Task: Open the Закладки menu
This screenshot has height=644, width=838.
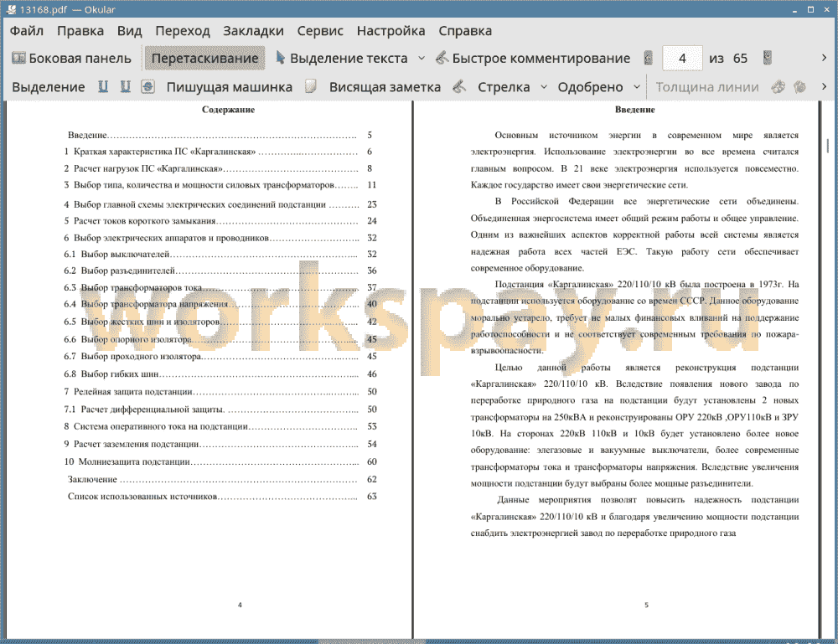Action: point(253,31)
